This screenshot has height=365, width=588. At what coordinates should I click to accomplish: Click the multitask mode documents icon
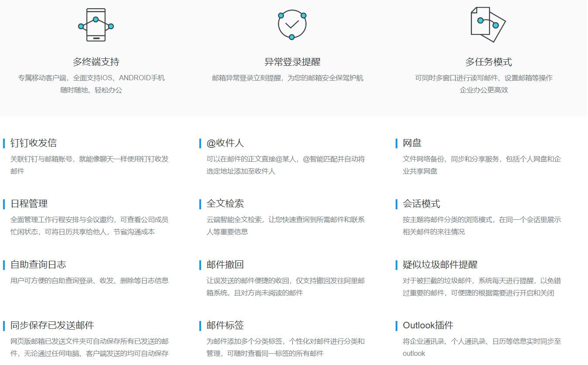coord(488,24)
